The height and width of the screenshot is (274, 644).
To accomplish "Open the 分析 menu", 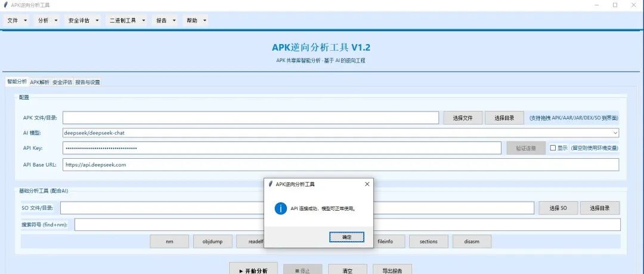I will [x=48, y=20].
